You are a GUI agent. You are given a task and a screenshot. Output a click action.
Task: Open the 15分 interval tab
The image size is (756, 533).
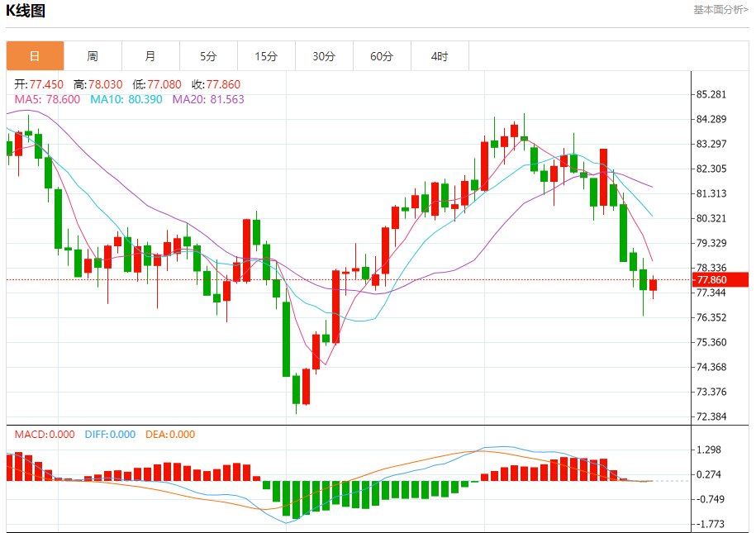[266, 56]
